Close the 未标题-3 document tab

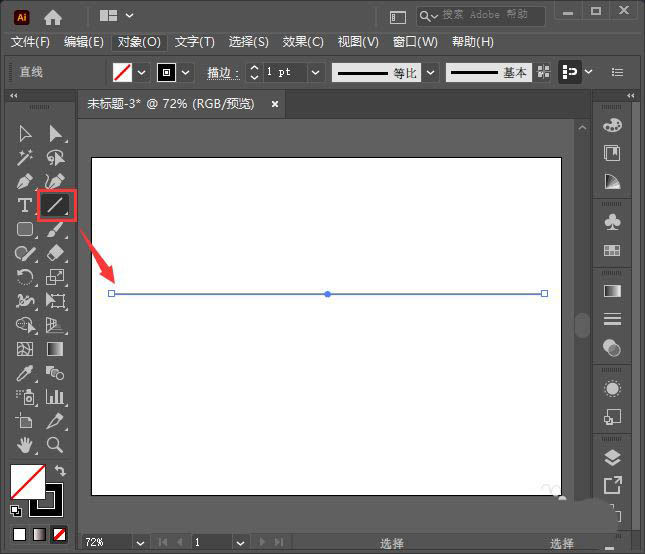pos(275,104)
